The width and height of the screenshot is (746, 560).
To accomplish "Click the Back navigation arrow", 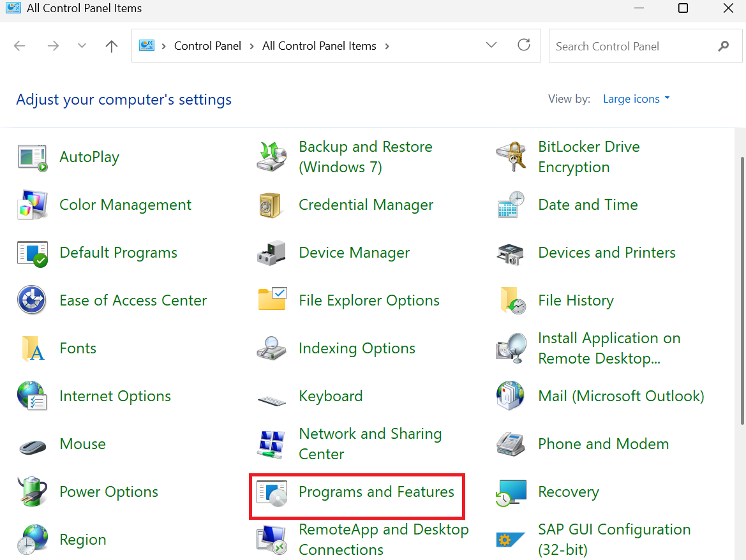I will [x=20, y=46].
